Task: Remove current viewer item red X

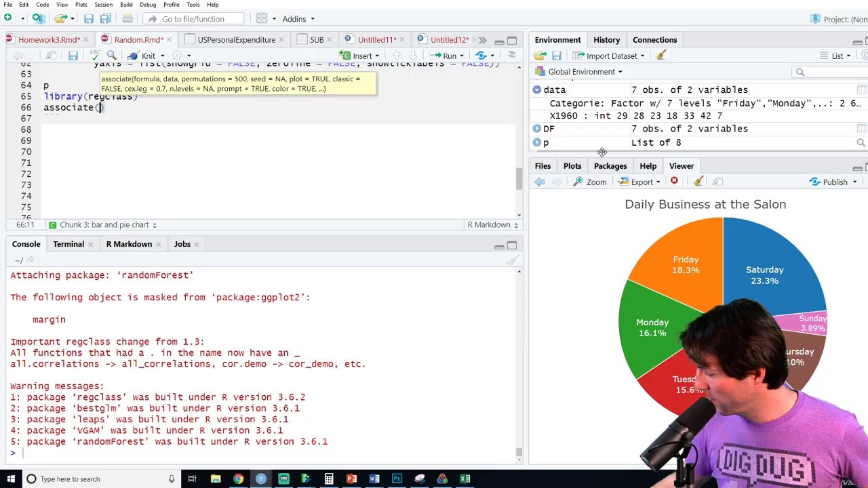Action: tap(674, 181)
